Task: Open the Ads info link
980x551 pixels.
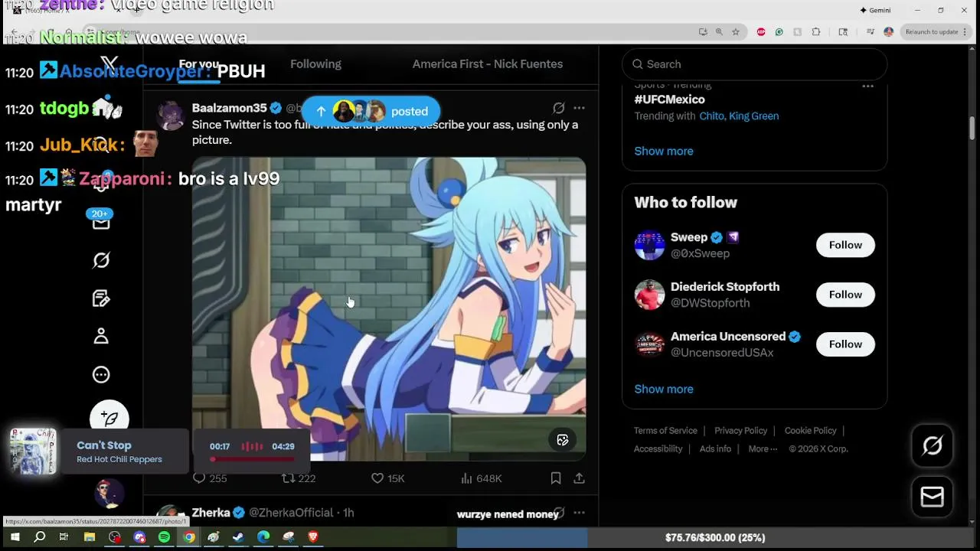Action: tap(715, 449)
